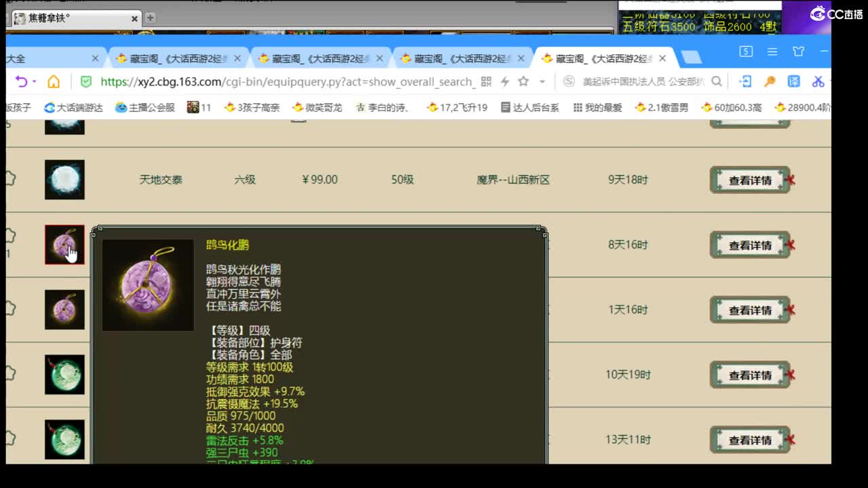Image resolution: width=868 pixels, height=488 pixels.
Task: Click the item name 天地交泰
Action: tap(161, 180)
